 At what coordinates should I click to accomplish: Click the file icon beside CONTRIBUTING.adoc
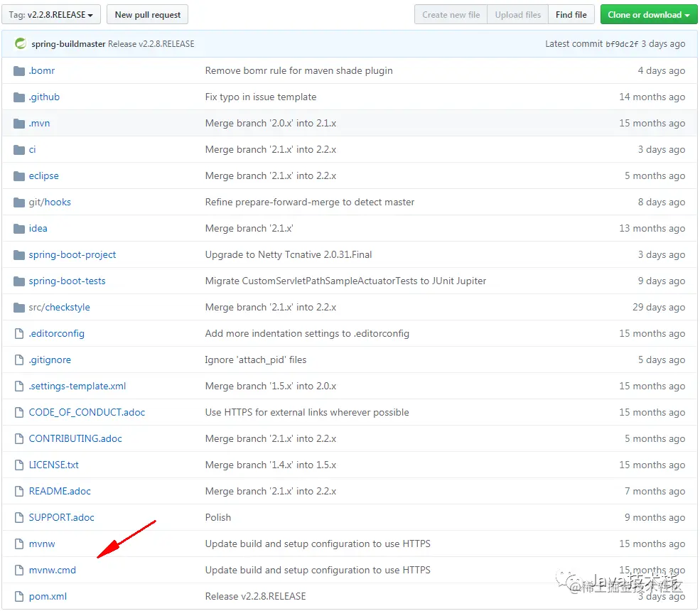pyautogui.click(x=19, y=439)
